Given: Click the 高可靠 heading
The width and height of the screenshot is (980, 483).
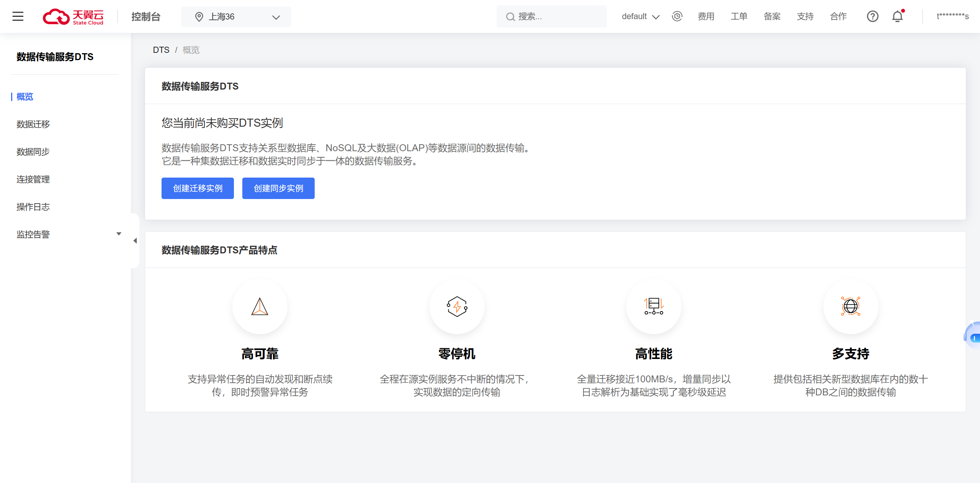Looking at the screenshot, I should tap(260, 354).
